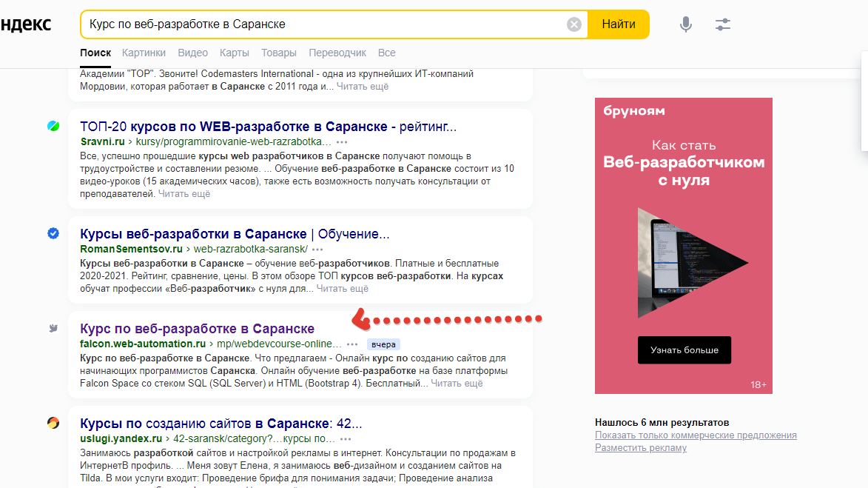Open three-dot menu for uslugi.yandex.ru result
This screenshot has height=488, width=868.
[x=346, y=439]
